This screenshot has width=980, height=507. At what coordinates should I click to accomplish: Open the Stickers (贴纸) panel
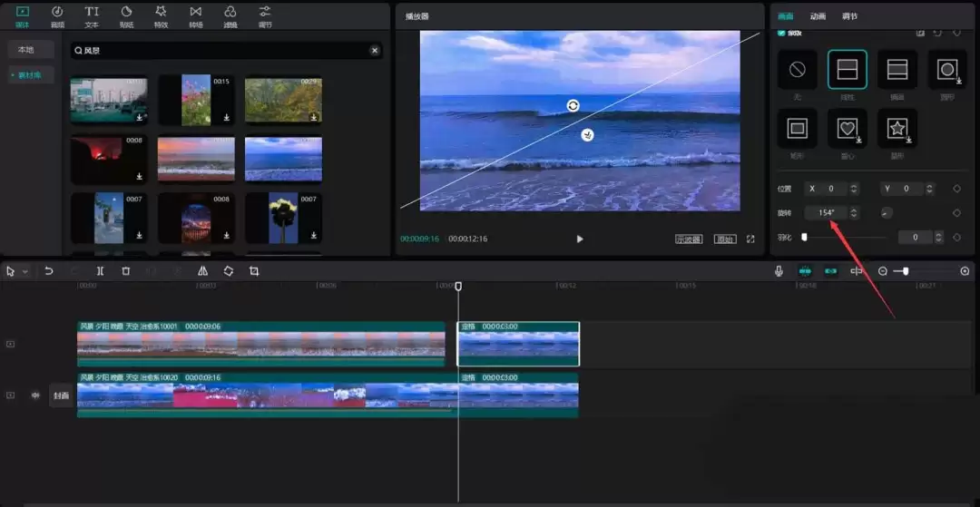(126, 15)
